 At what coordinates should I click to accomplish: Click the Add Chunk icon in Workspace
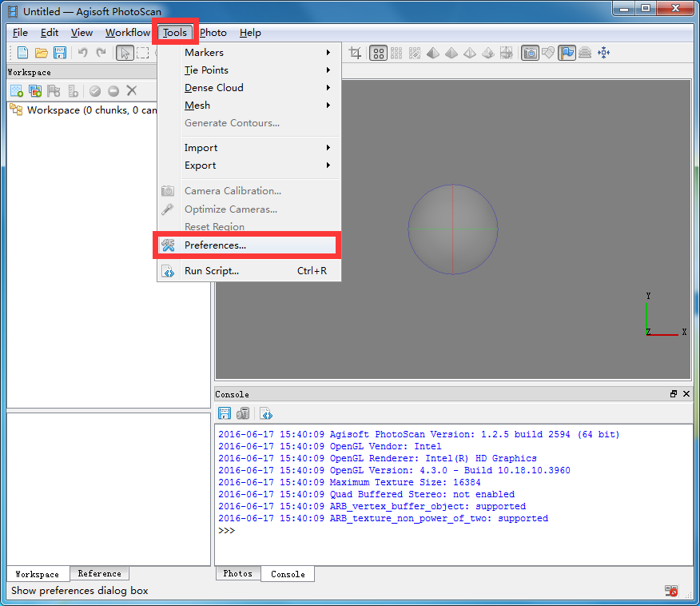(17, 91)
